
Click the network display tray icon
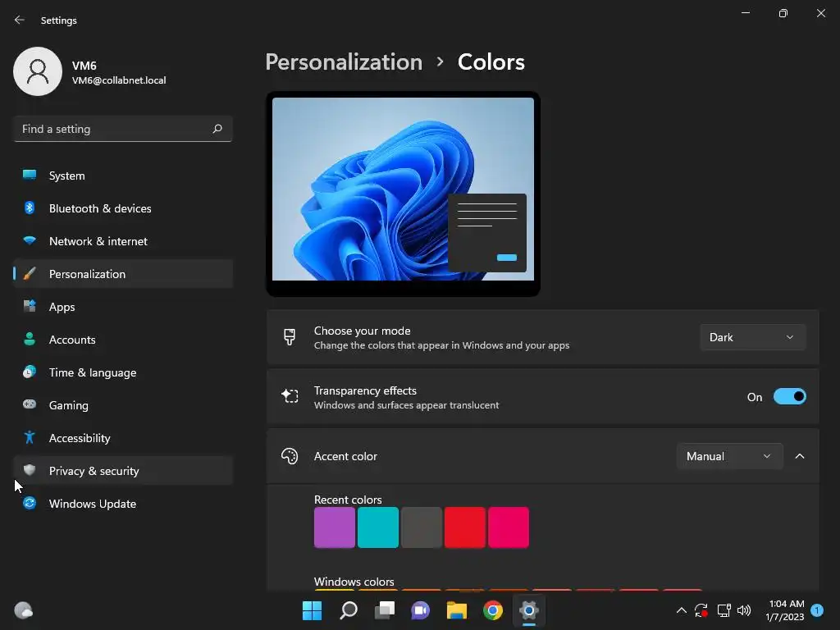pyautogui.click(x=724, y=610)
